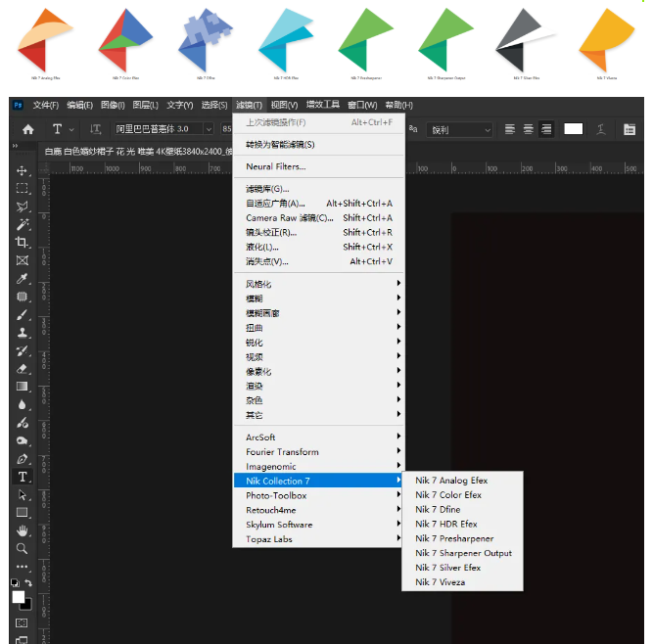Click the Nik 7 Sharpener Output logo icon
The height and width of the screenshot is (644, 653).
pyautogui.click(x=446, y=39)
